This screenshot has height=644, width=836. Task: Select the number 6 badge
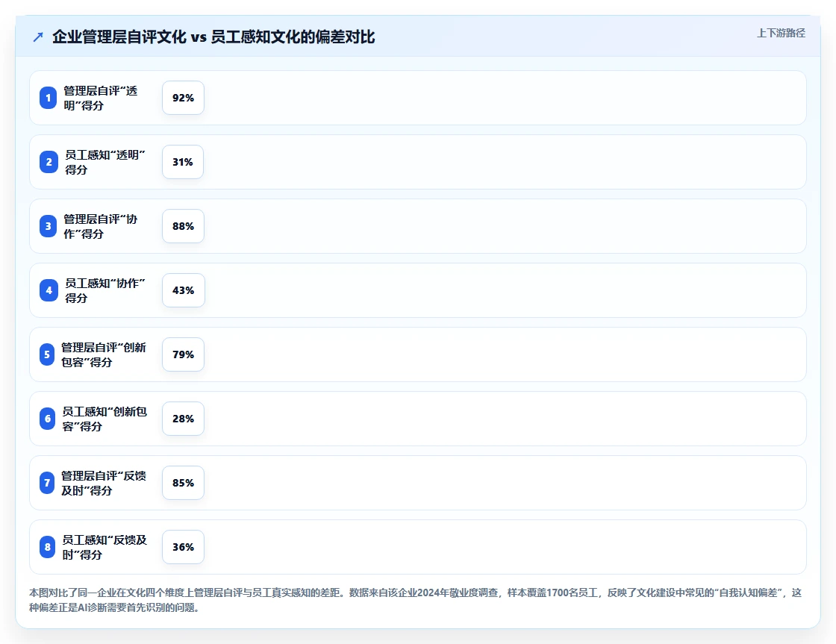point(48,419)
